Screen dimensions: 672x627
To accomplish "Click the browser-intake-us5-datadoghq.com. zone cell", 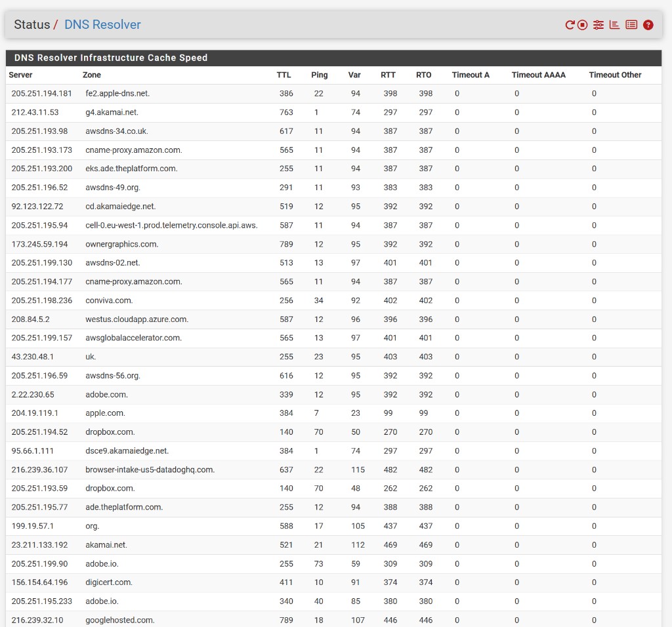I will (x=150, y=470).
